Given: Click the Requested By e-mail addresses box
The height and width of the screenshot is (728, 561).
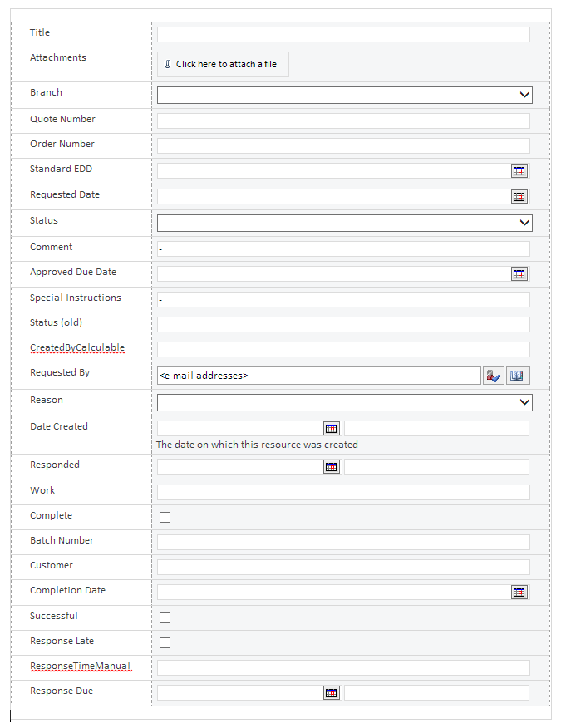Looking at the screenshot, I should 318,376.
